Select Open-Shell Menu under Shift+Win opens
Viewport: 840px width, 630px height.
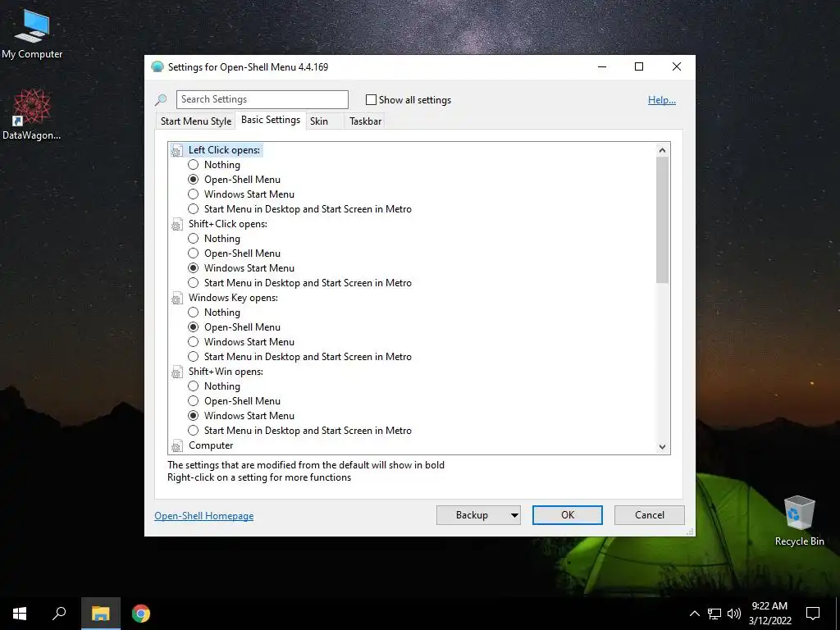[194, 401]
